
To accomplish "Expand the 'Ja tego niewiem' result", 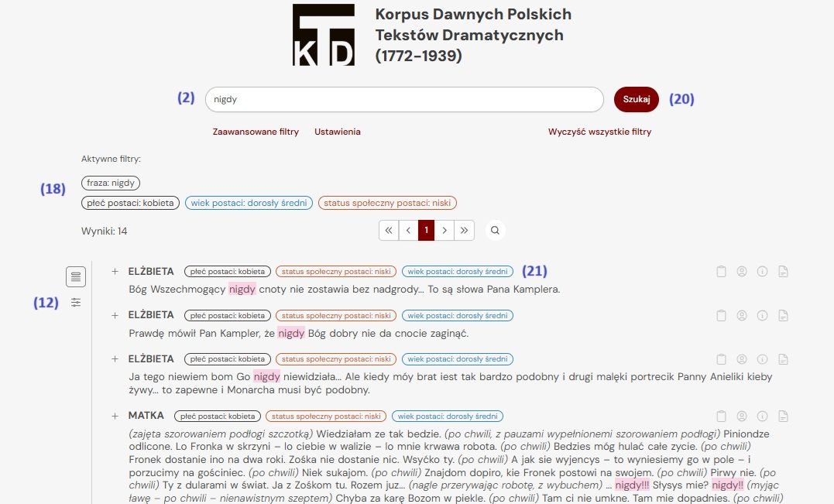I will click(115, 359).
